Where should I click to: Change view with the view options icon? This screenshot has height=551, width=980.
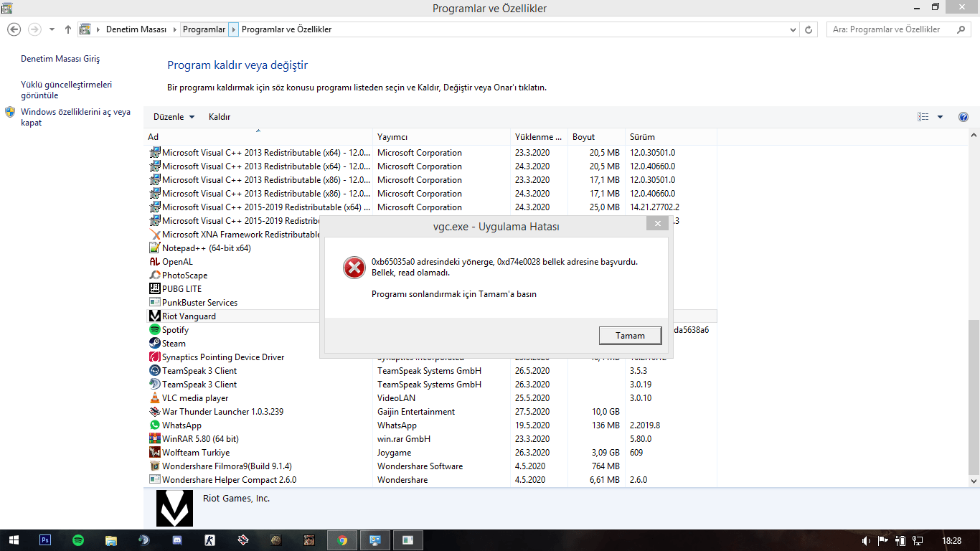coord(923,117)
